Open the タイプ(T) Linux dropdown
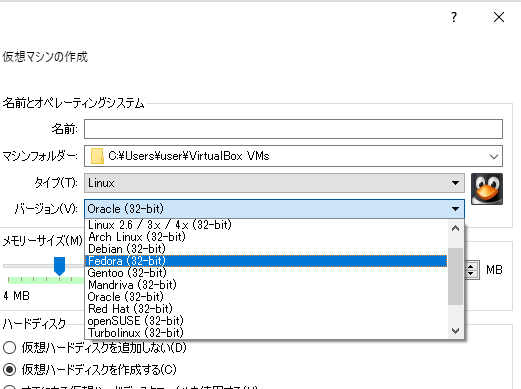The height and width of the screenshot is (389, 521). pyautogui.click(x=274, y=183)
